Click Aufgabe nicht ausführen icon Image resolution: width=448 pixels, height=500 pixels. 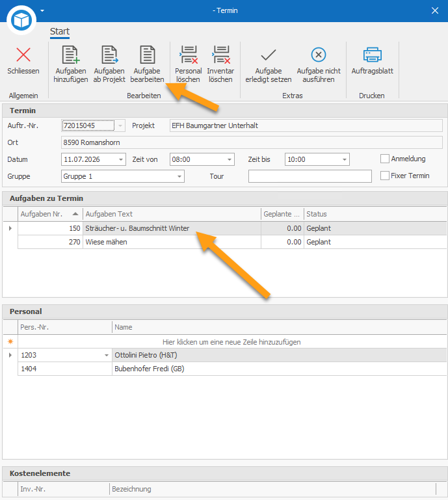(x=319, y=55)
